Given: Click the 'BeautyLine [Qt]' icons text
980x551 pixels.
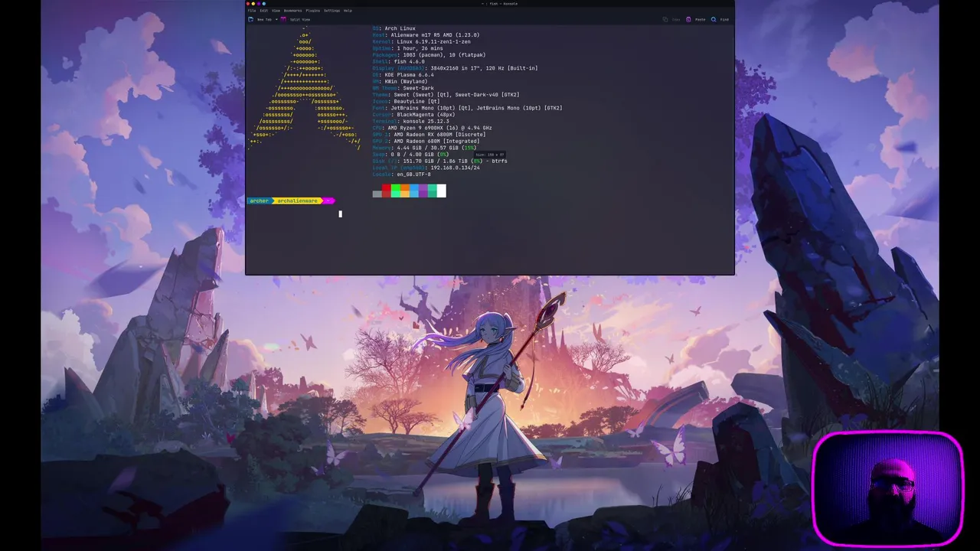Looking at the screenshot, I should click(416, 101).
